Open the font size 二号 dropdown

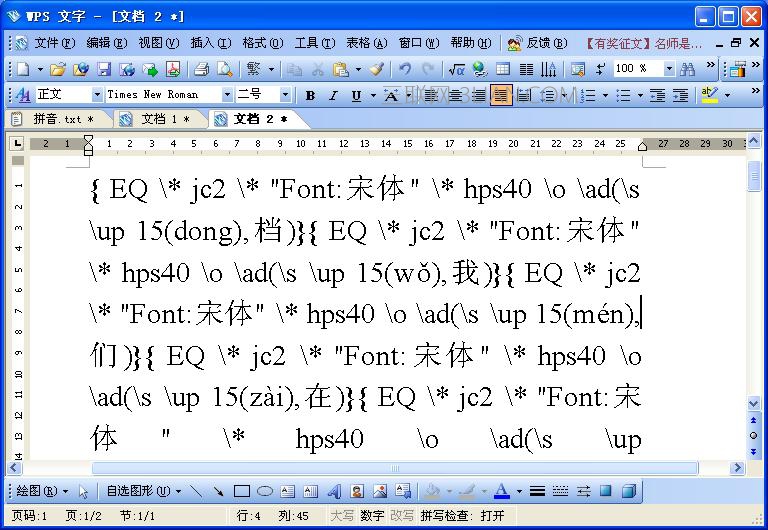[285, 95]
